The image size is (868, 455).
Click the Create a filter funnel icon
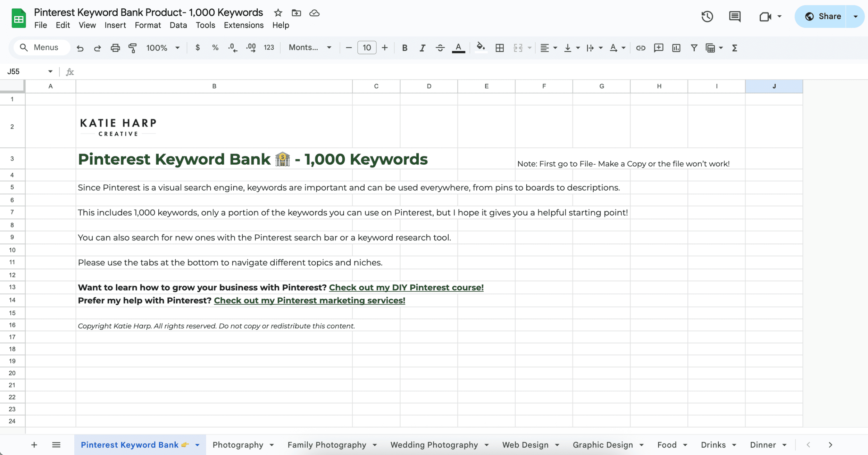tap(694, 48)
